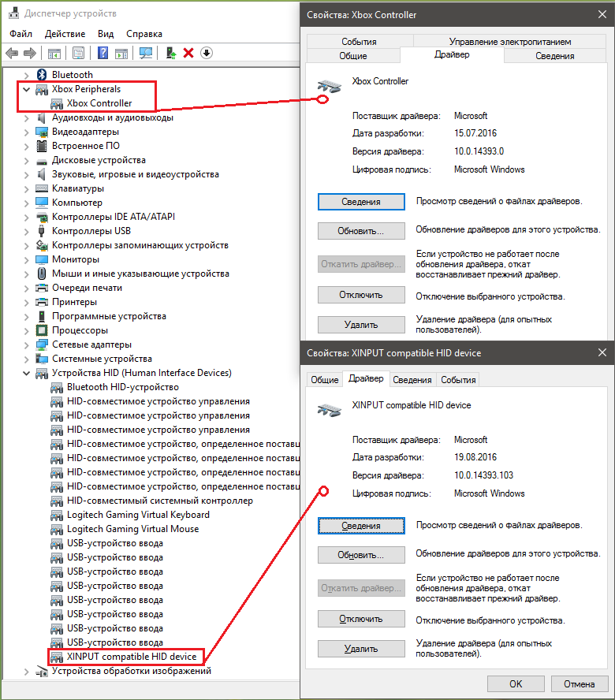615x700 pixels.
Task: Click Удалить in XINPUT device properties
Action: click(361, 649)
